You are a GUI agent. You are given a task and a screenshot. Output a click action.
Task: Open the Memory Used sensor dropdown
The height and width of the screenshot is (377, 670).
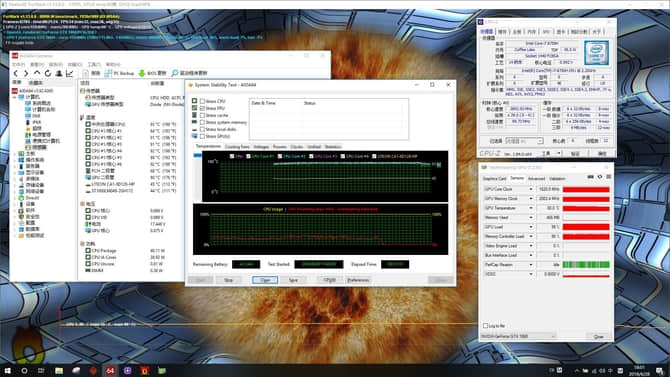(531, 218)
